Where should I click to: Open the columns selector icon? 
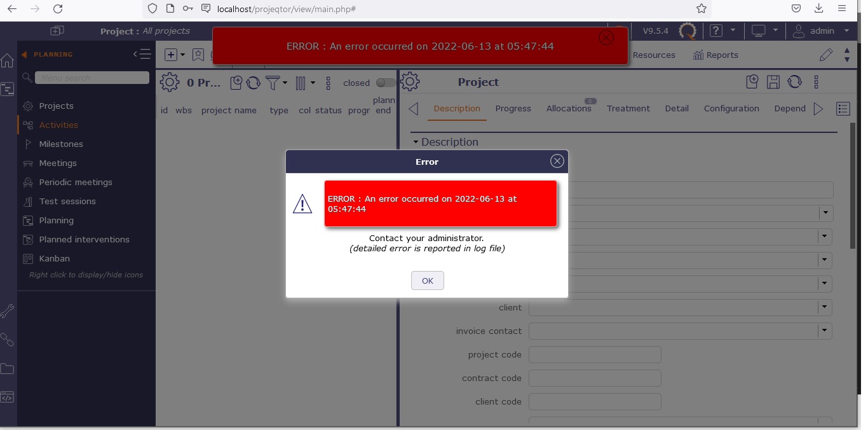click(301, 83)
